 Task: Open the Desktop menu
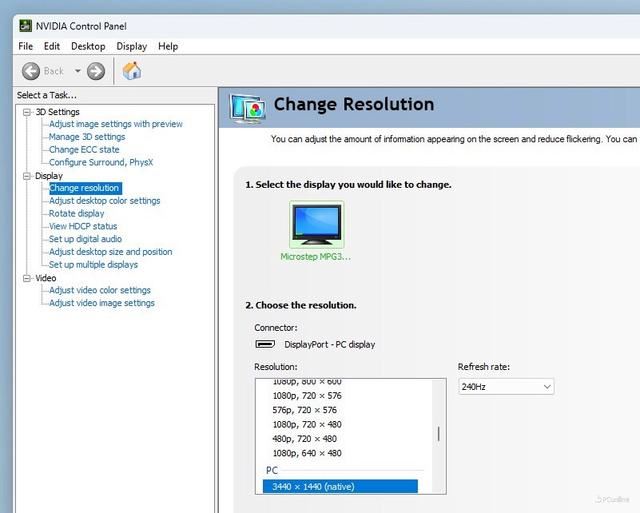coord(88,46)
